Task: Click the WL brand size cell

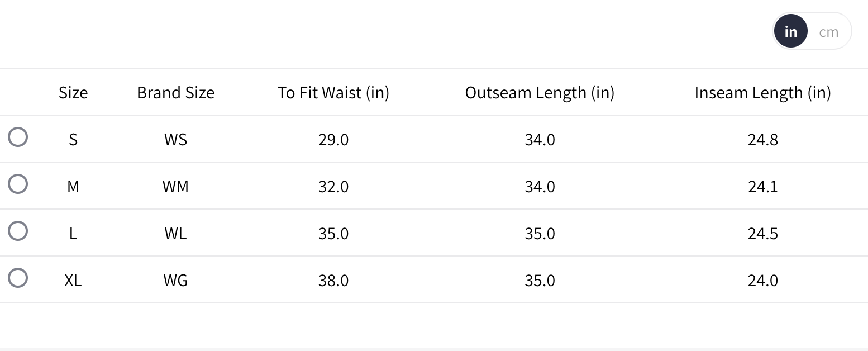Action: 175,233
